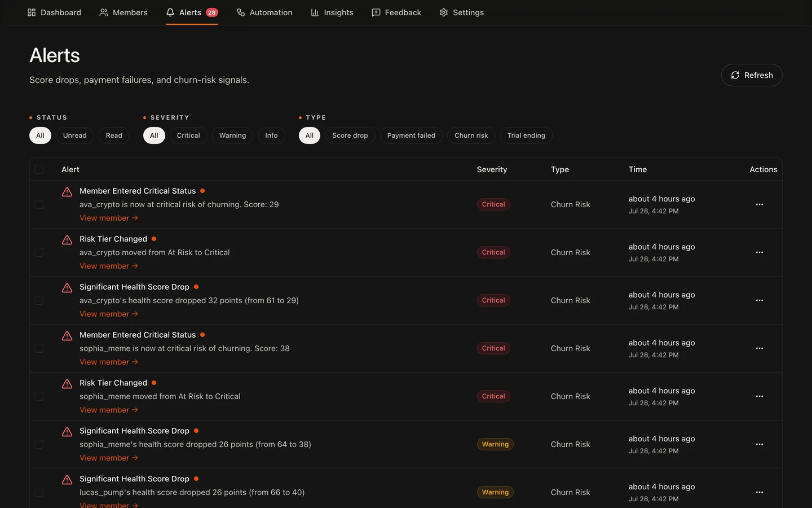Click unread dot beside ava_crypto Member Entered Critical Status

tap(202, 191)
